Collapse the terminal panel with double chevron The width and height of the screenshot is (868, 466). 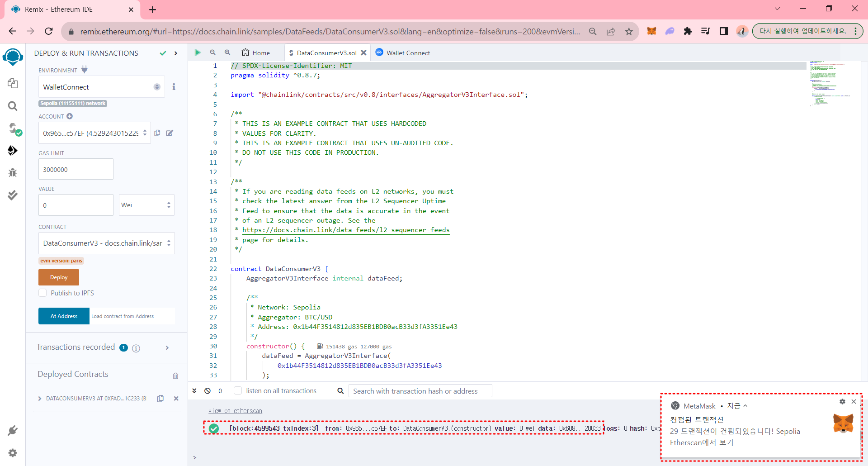(x=194, y=391)
